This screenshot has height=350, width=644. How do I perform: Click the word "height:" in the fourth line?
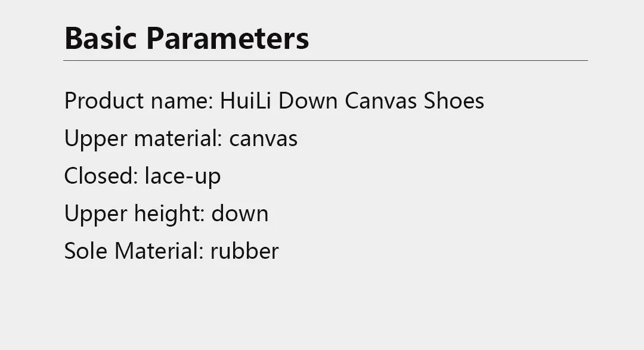click(169, 213)
